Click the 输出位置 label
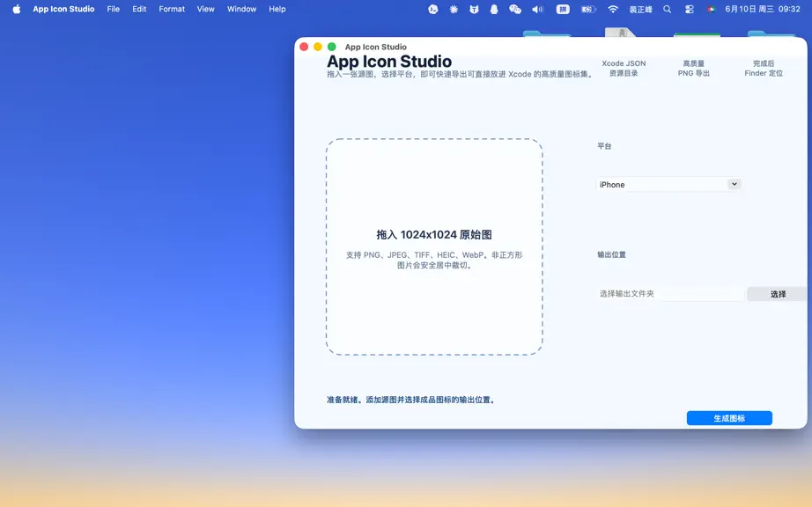 pos(611,254)
